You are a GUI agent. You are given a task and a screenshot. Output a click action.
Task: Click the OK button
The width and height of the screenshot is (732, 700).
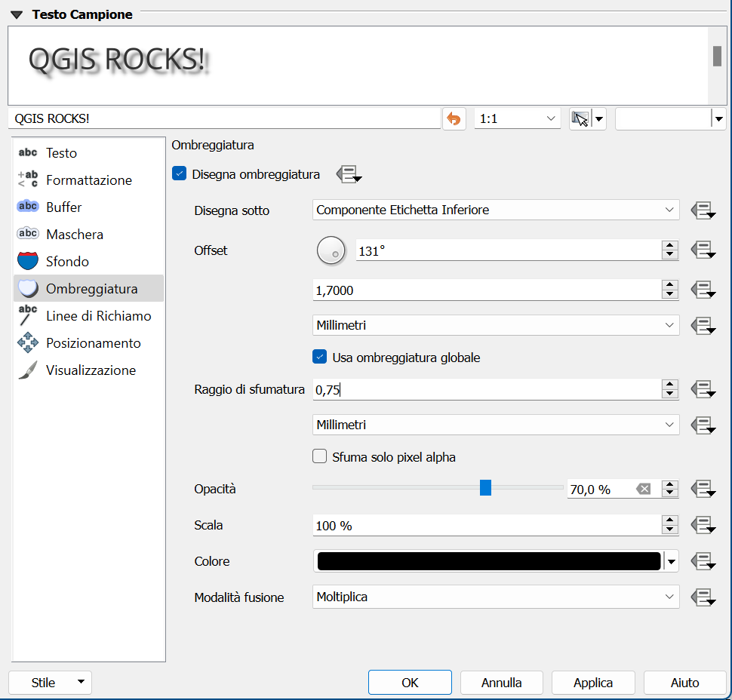point(410,683)
